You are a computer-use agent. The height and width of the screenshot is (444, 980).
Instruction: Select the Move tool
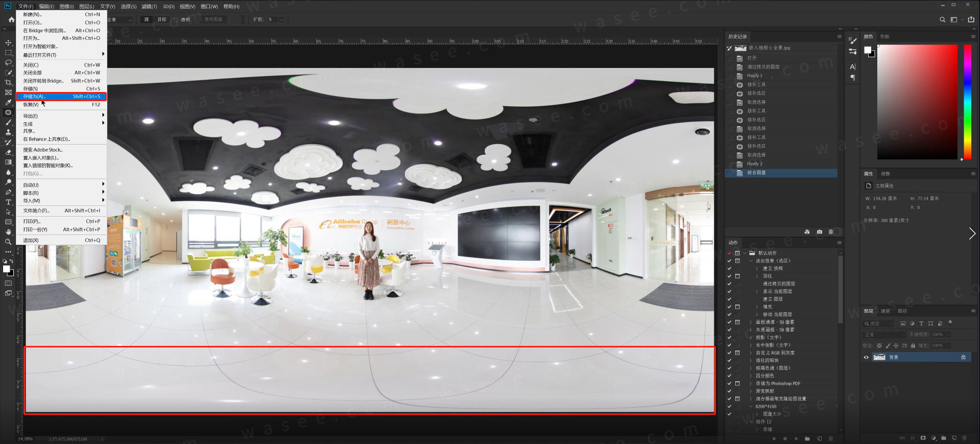[8, 42]
